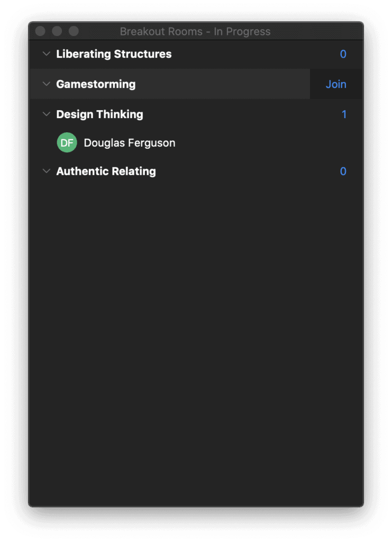Join the Gamestorming breakout room
This screenshot has width=392, height=542.
pos(336,84)
